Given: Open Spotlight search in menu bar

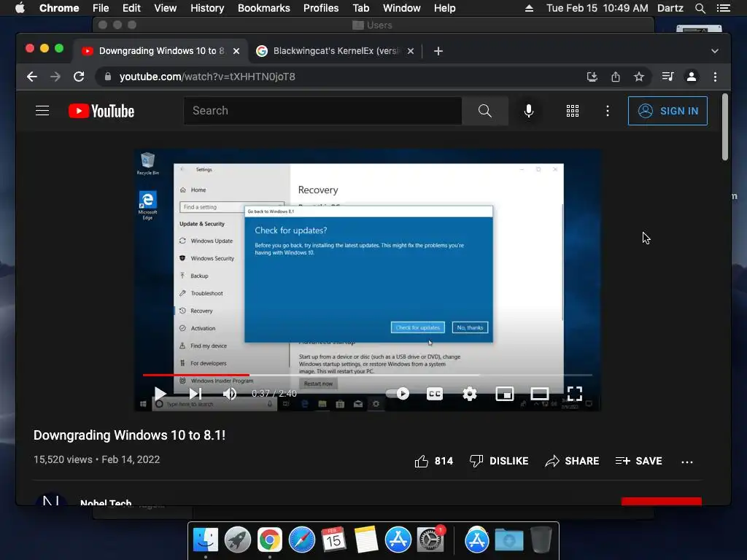Looking at the screenshot, I should (700, 8).
